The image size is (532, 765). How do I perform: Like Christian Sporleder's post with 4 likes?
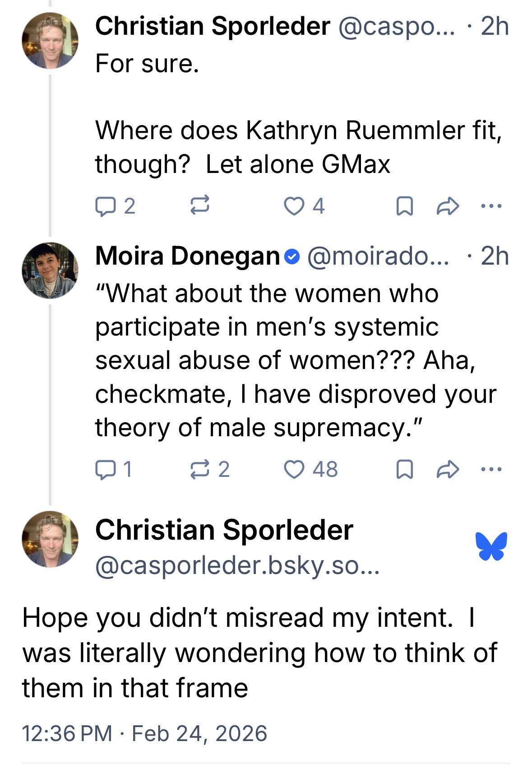(x=294, y=206)
